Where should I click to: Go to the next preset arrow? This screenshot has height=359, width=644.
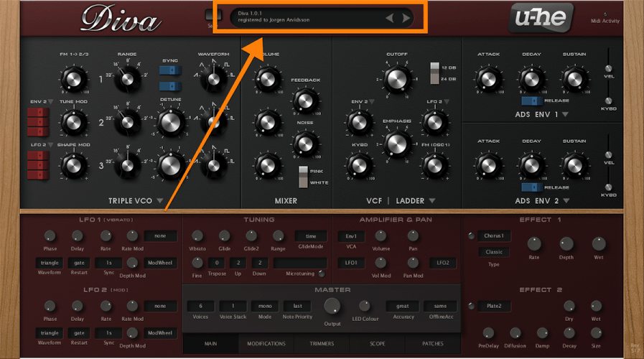click(x=406, y=18)
